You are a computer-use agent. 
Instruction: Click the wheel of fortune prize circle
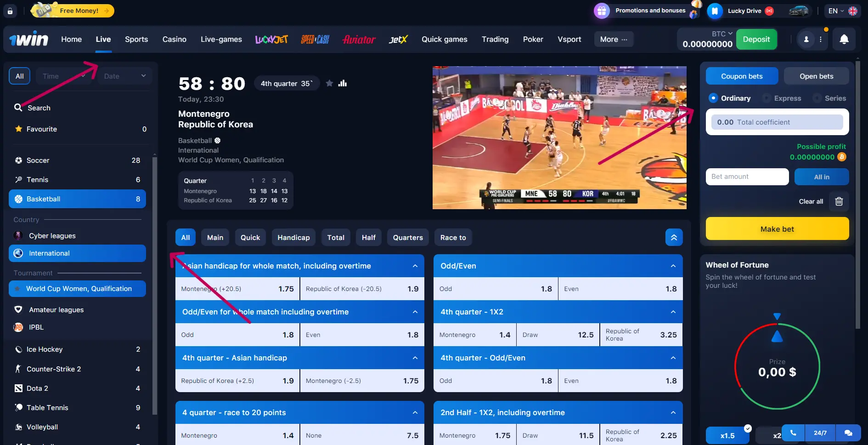coord(777,366)
